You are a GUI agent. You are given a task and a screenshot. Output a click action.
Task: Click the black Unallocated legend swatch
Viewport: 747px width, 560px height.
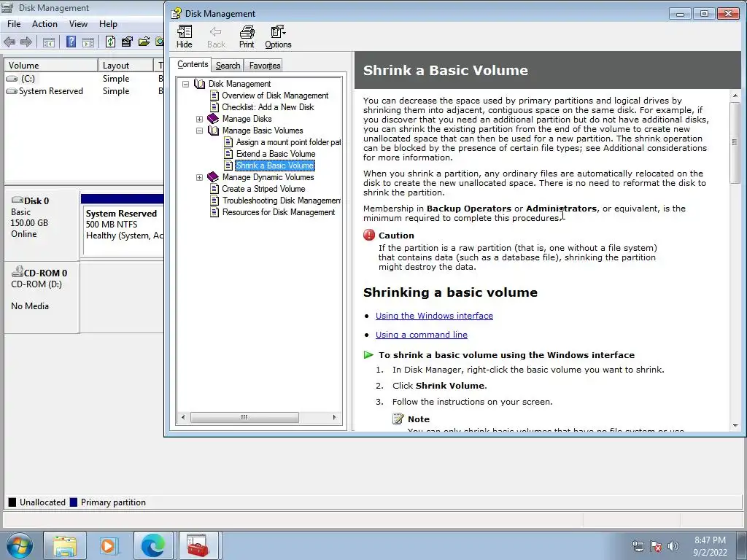click(12, 502)
